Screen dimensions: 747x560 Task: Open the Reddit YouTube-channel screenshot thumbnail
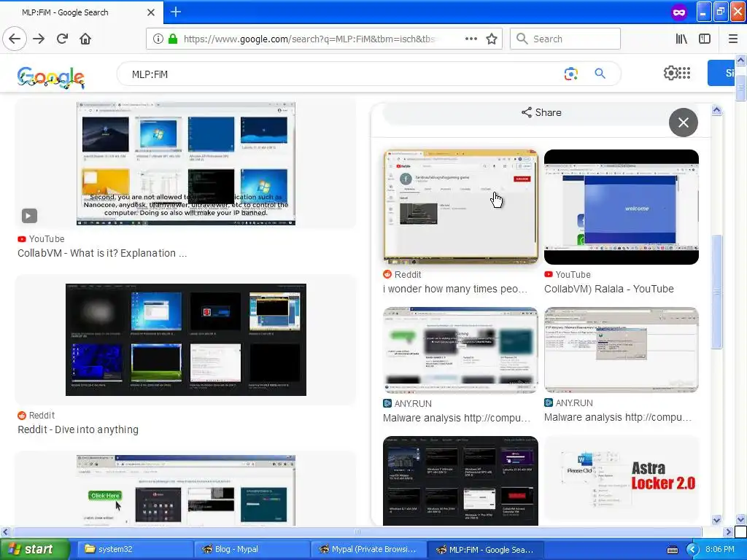[460, 206]
